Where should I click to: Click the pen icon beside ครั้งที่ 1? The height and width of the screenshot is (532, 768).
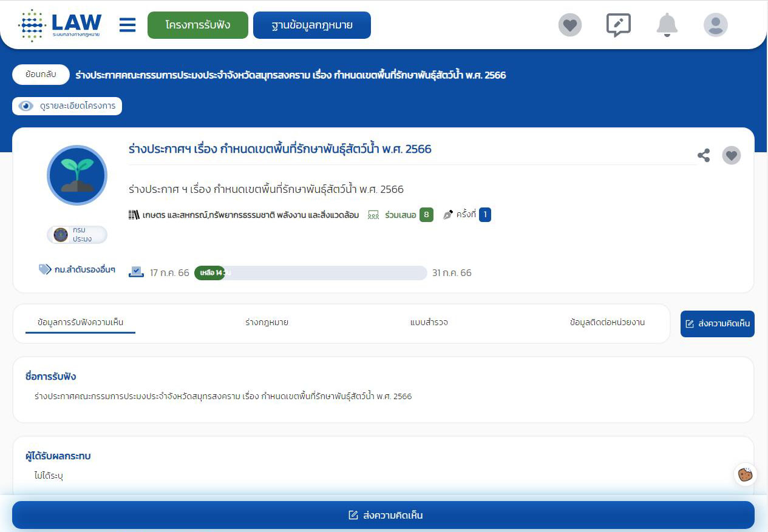pyautogui.click(x=448, y=214)
